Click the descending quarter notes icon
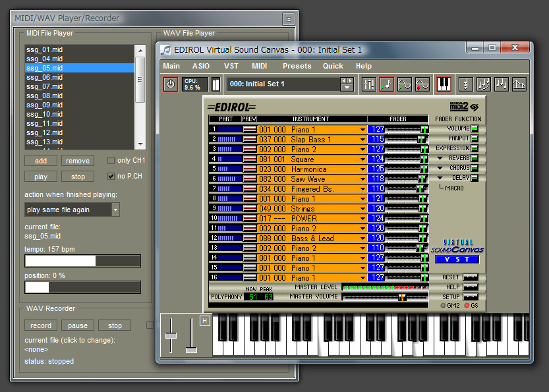 (502, 84)
